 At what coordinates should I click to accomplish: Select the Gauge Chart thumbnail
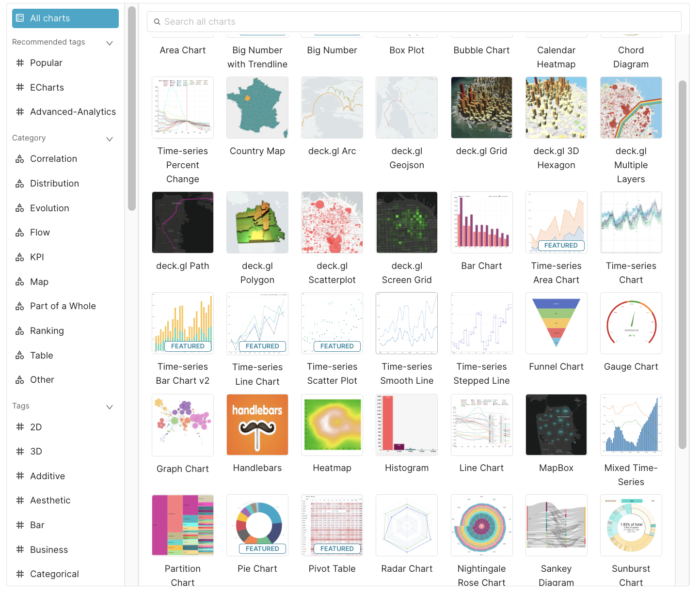(631, 323)
